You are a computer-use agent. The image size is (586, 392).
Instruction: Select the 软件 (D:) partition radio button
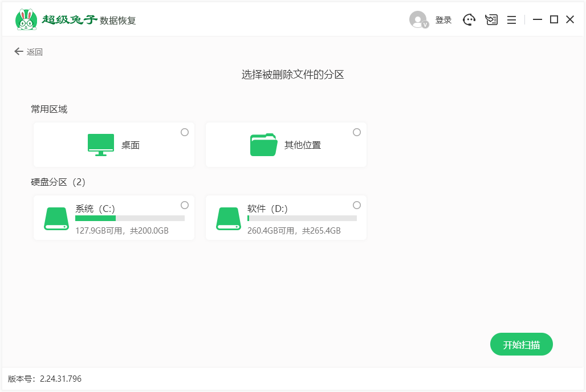356,205
